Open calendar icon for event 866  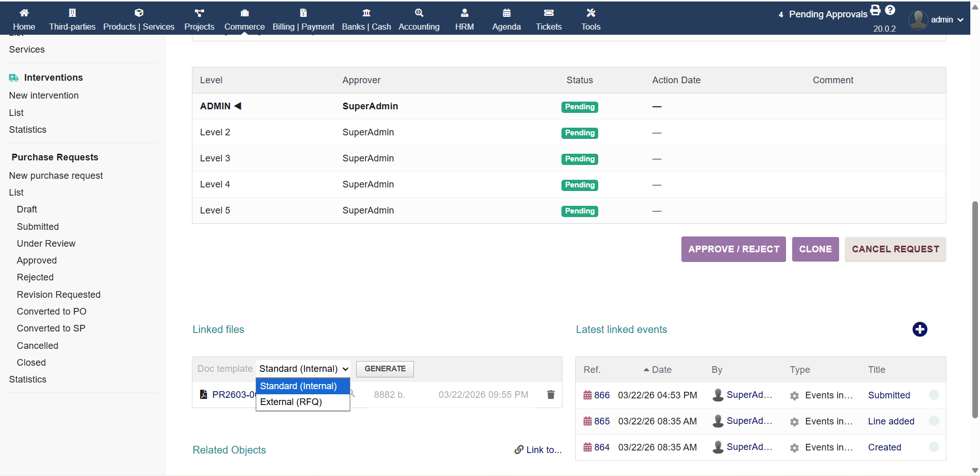(587, 395)
